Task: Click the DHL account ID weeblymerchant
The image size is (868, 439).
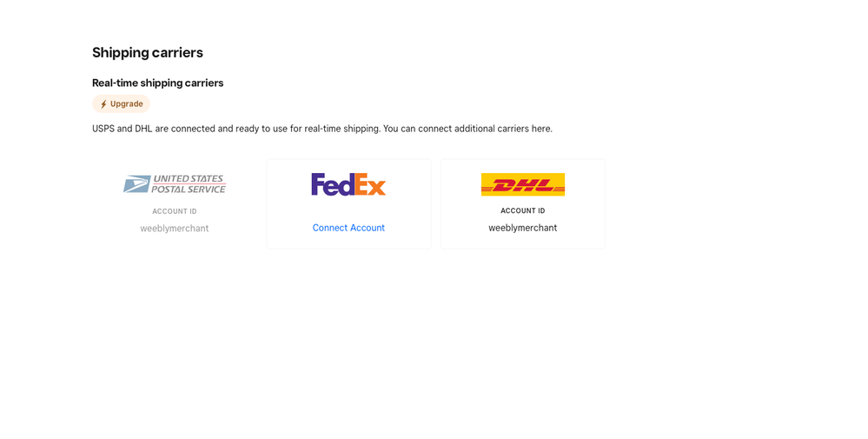Action: point(522,228)
